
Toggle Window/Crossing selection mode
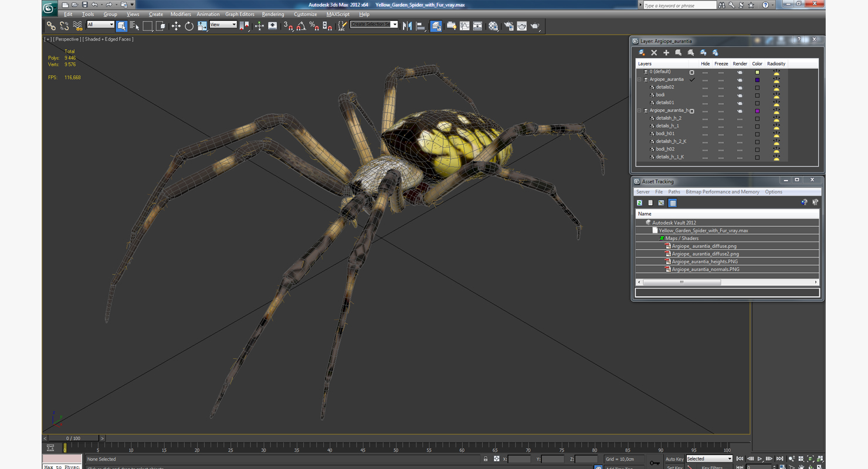coord(160,26)
